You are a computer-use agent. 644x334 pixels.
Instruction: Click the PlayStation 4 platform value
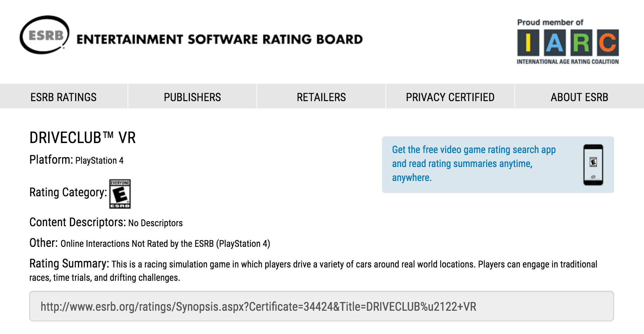(x=99, y=161)
